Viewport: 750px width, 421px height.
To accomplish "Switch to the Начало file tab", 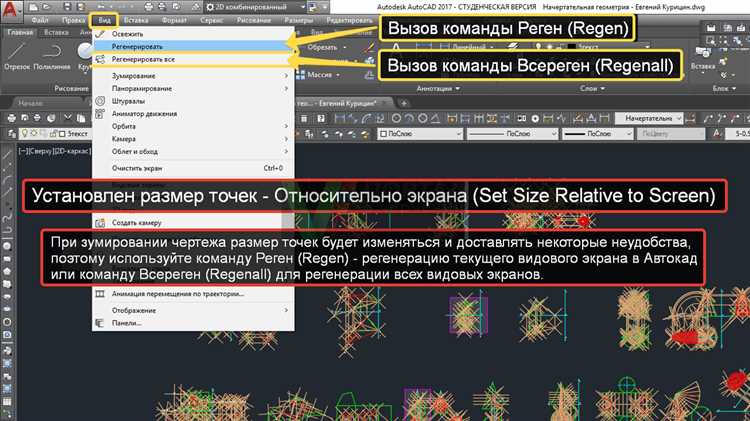I will point(31,103).
